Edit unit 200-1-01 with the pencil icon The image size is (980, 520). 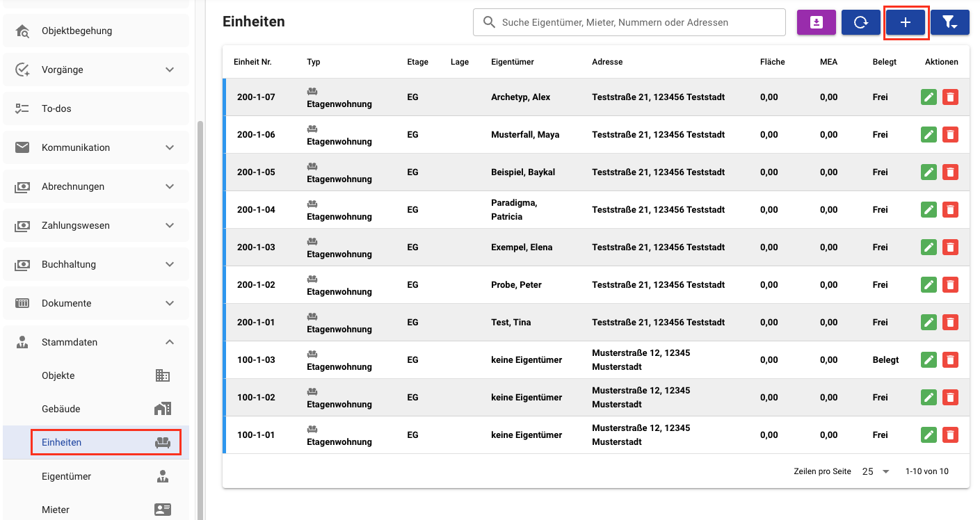(929, 323)
